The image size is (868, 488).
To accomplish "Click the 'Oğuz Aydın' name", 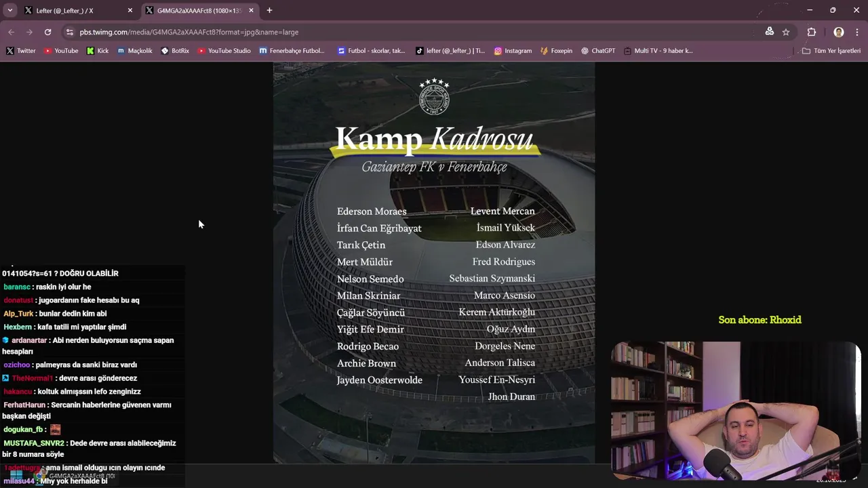I will (511, 329).
